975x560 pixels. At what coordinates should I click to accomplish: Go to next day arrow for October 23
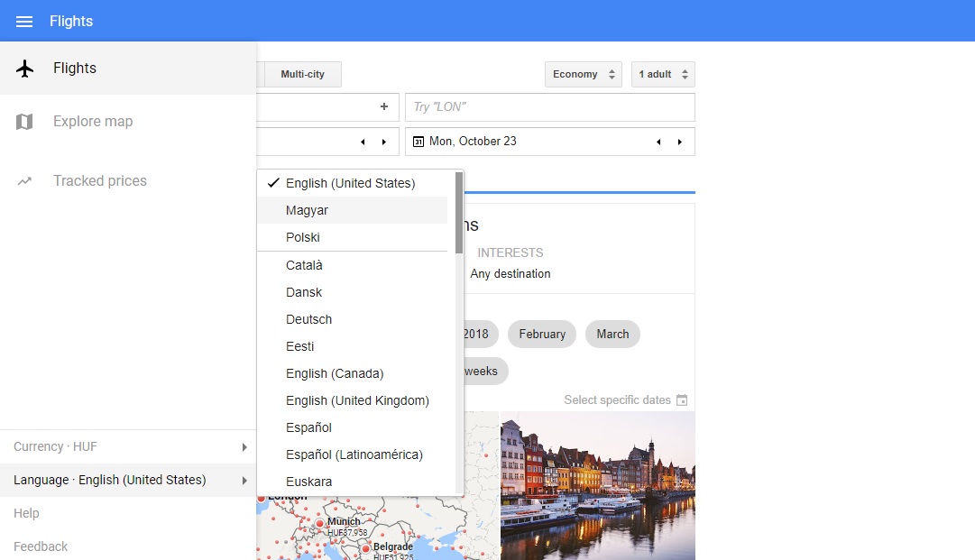click(x=680, y=142)
